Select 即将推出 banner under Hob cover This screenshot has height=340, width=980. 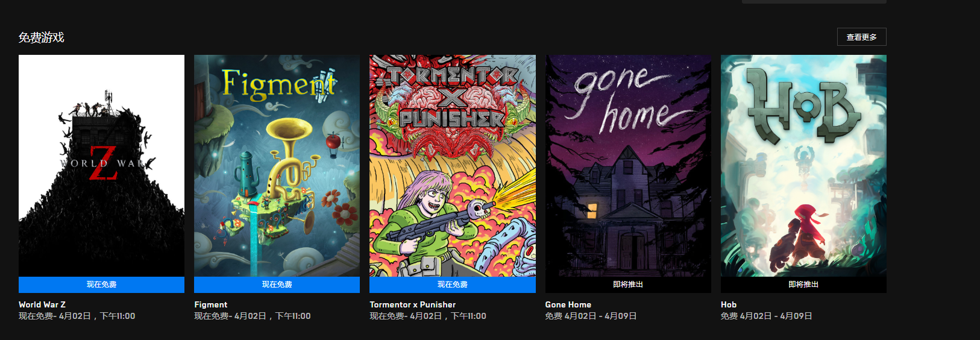pyautogui.click(x=803, y=285)
